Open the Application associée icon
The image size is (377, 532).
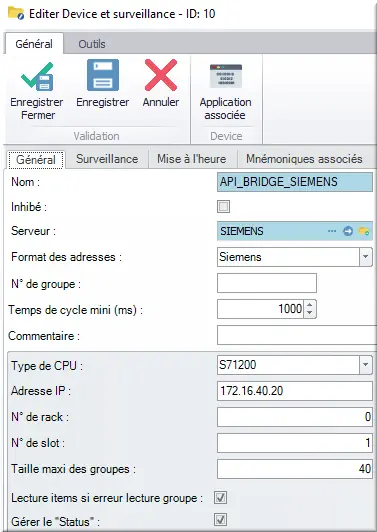[226, 76]
